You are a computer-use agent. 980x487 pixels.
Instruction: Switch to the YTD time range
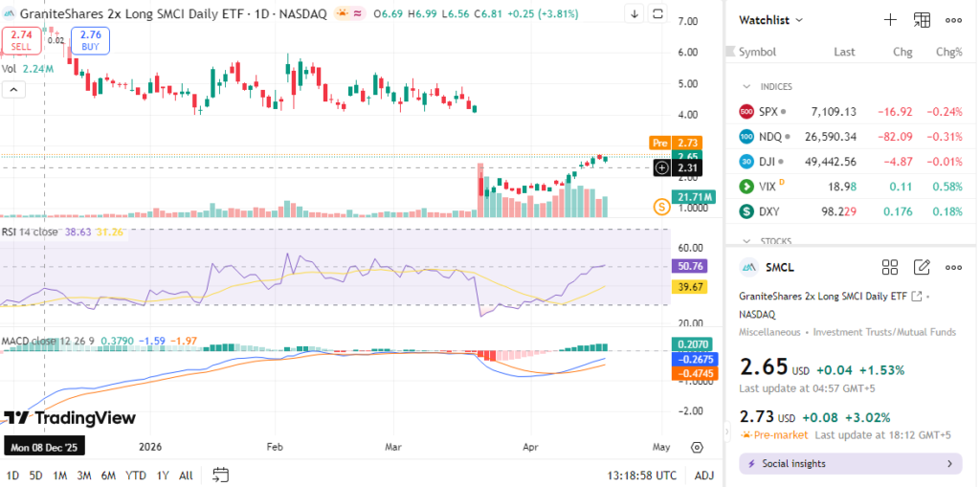136,476
